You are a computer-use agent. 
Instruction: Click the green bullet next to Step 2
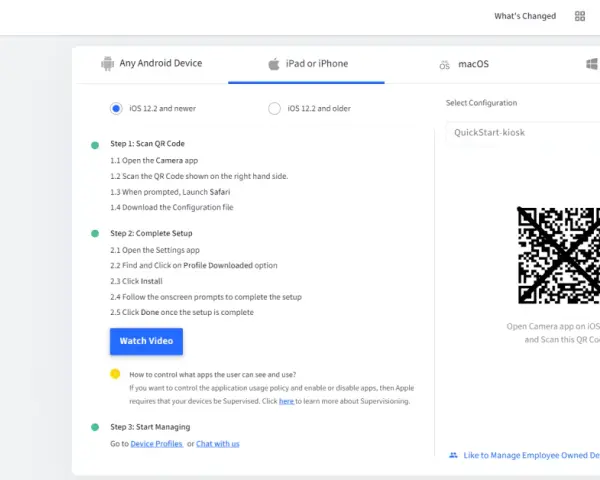tap(95, 233)
